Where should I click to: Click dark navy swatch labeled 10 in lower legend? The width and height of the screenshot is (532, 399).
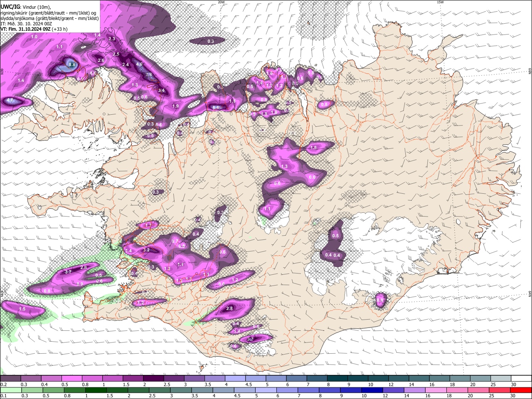point(371,390)
